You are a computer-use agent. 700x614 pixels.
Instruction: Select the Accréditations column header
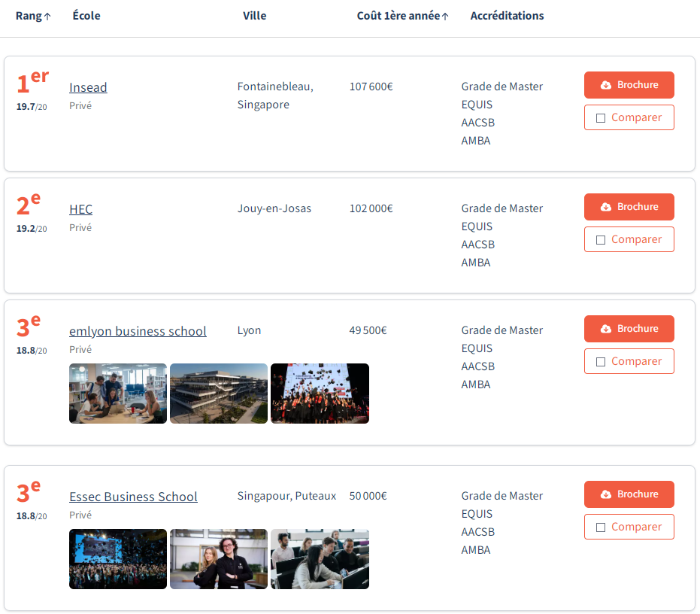(x=507, y=16)
